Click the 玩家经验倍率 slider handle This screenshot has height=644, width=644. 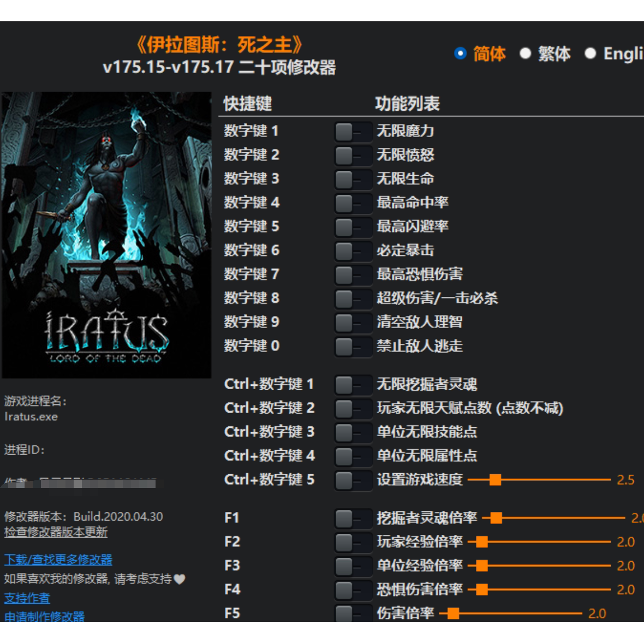[x=482, y=542]
